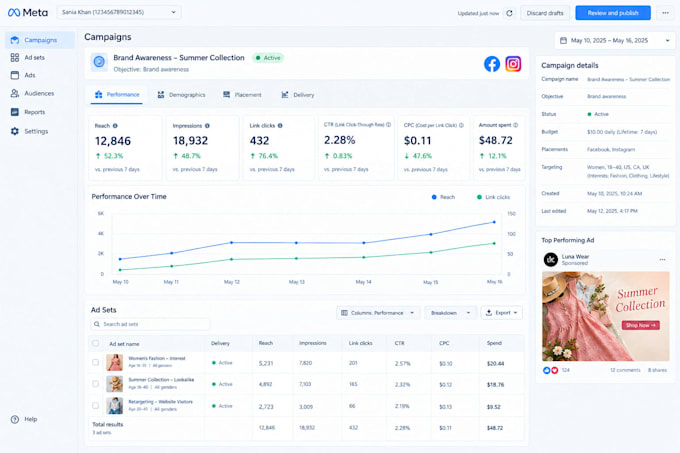Click the info icon beside Impressions

(207, 126)
